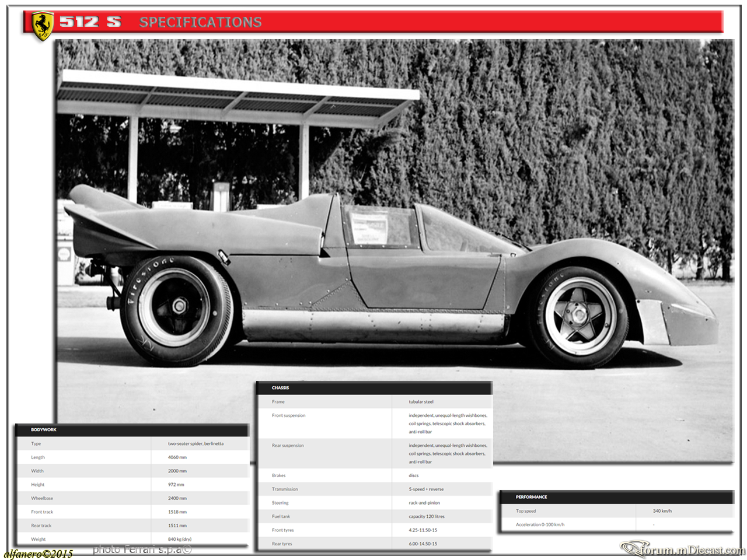Select the "Height" row label
The width and height of the screenshot is (747, 560).
[x=38, y=485]
